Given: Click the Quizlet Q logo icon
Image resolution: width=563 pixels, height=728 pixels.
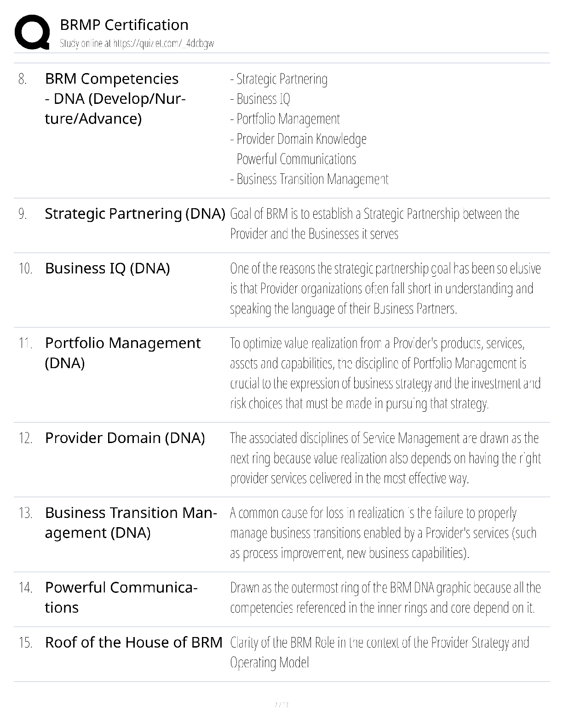Looking at the screenshot, I should 32,32.
